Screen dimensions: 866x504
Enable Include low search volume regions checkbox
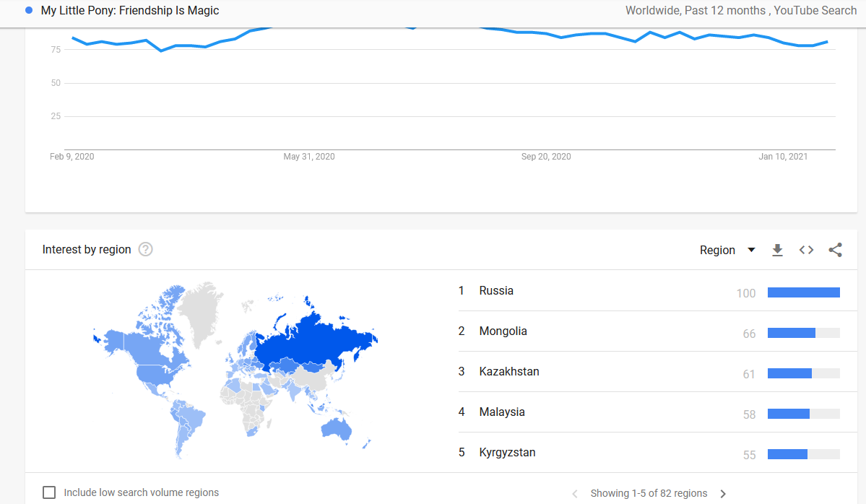tap(49, 492)
